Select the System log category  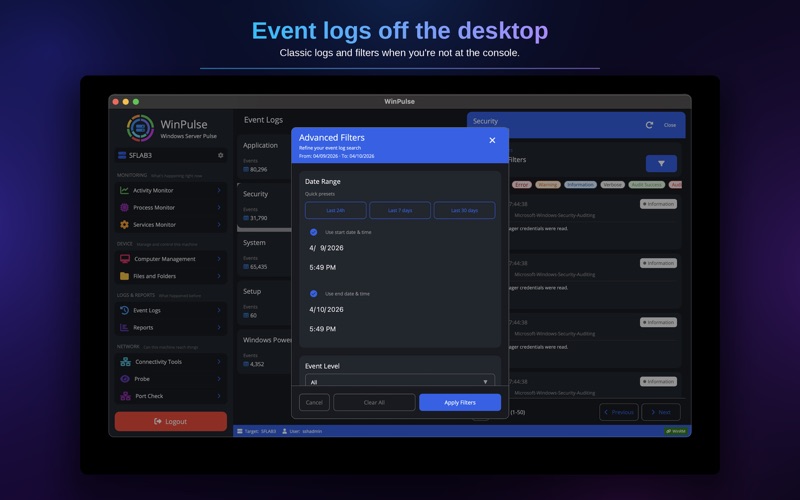point(264,254)
